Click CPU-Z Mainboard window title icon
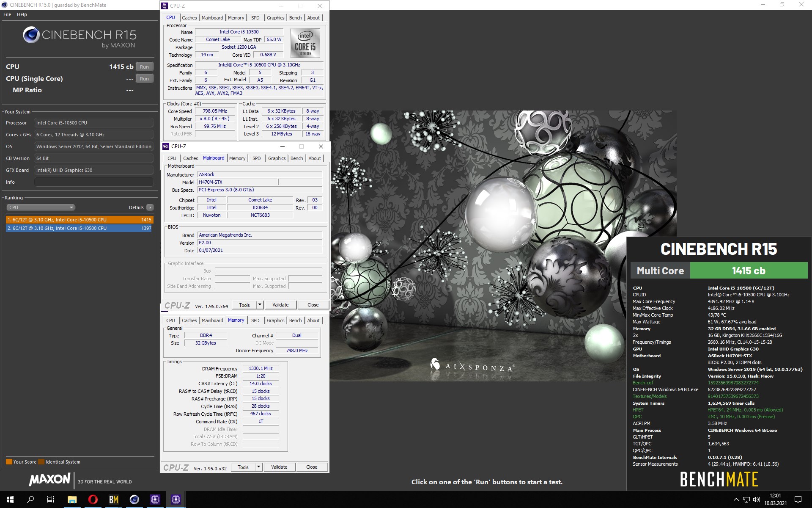812x508 pixels. [x=166, y=146]
